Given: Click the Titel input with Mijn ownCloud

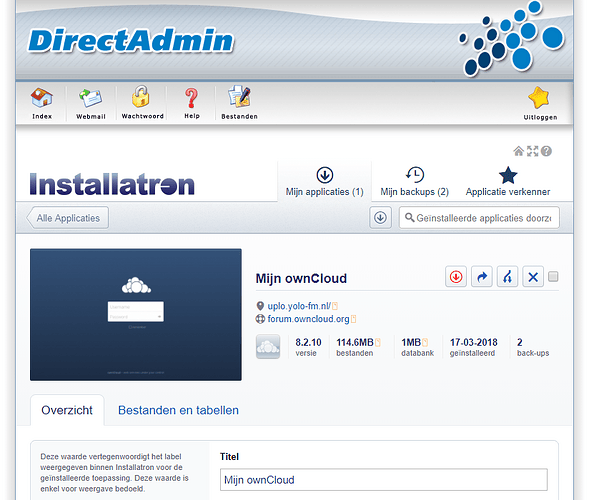Looking at the screenshot, I should [x=383, y=480].
